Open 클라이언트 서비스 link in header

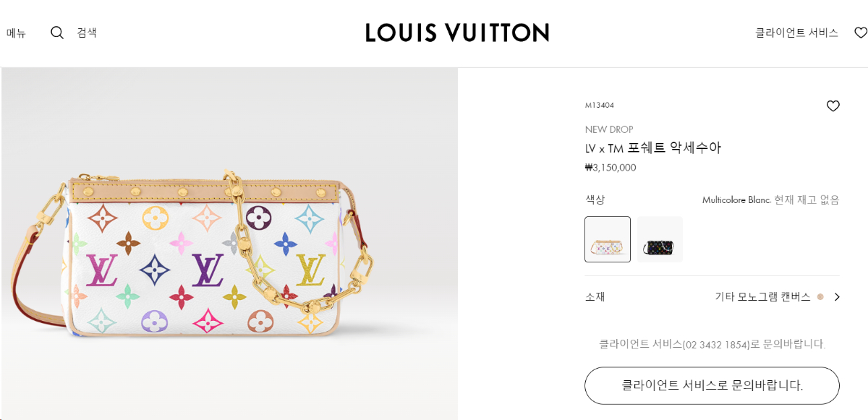[796, 33]
